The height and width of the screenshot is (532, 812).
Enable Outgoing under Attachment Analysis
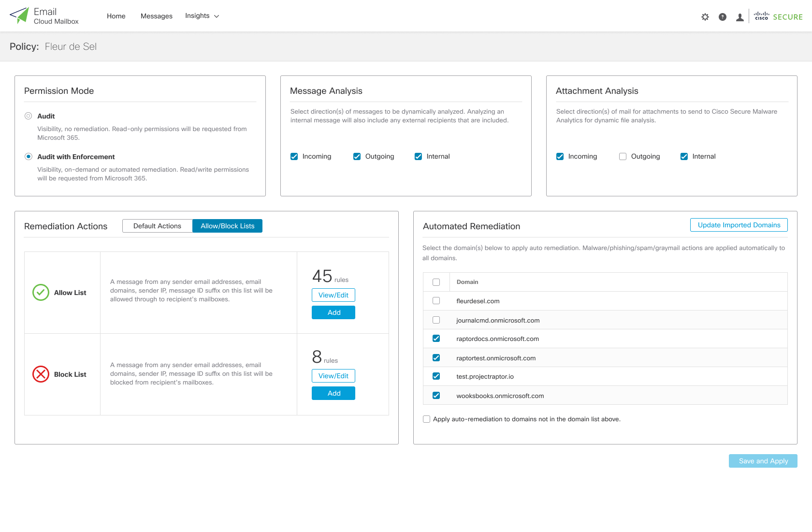(623, 156)
